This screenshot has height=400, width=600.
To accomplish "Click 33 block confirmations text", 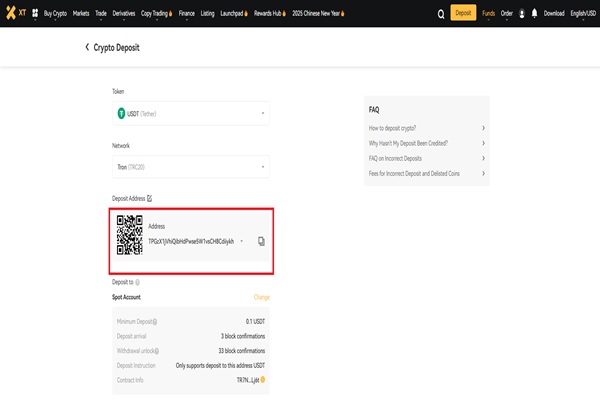I will (242, 351).
